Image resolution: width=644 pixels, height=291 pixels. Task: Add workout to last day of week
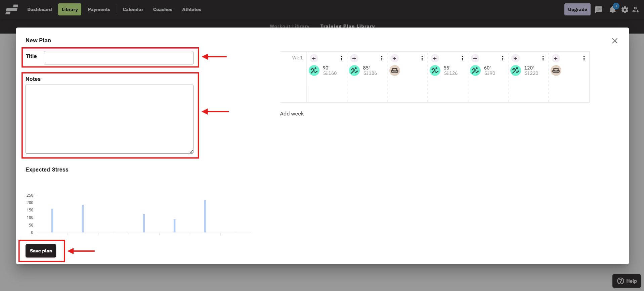[x=556, y=58]
